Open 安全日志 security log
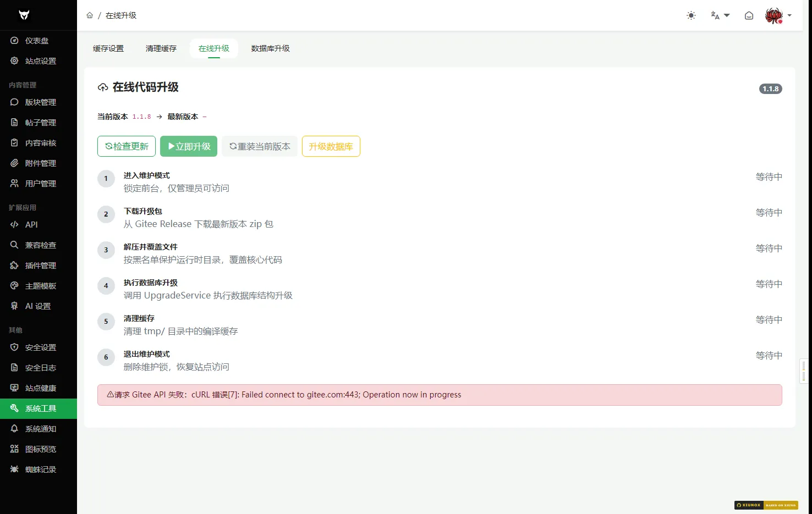 click(x=39, y=368)
